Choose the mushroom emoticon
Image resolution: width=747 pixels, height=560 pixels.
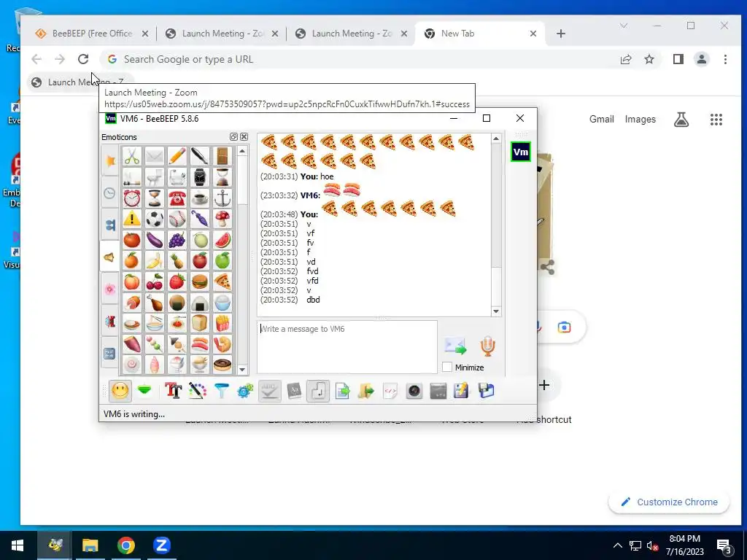point(222,219)
